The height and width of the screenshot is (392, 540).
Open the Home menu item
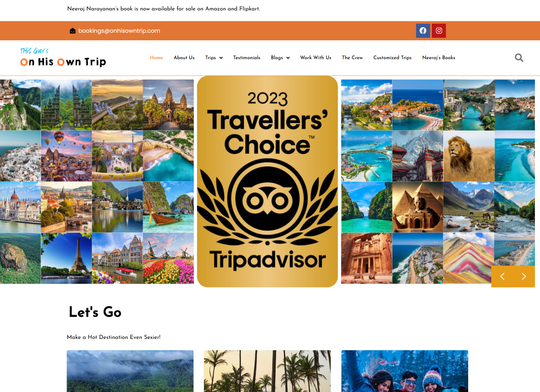[x=156, y=57]
